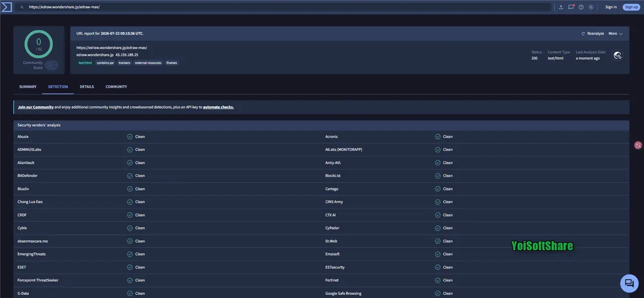This screenshot has height=298, width=644.
Task: Click the Sign up button
Action: pos(631,7)
